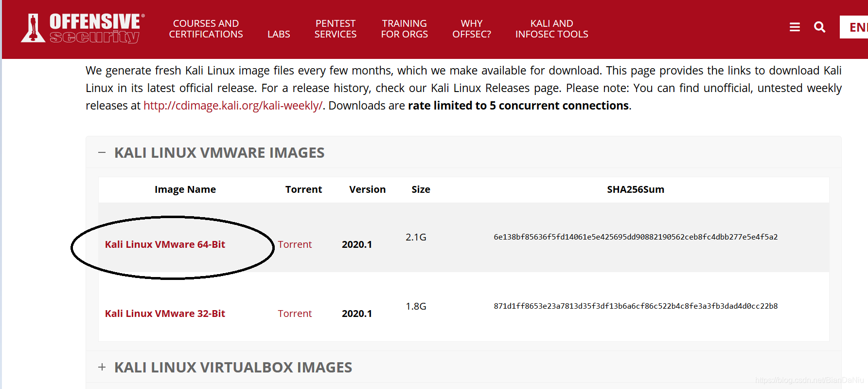Select the 32-Bit SHA256 hash starting 871d1ff
This screenshot has height=389, width=868.
[x=636, y=306]
